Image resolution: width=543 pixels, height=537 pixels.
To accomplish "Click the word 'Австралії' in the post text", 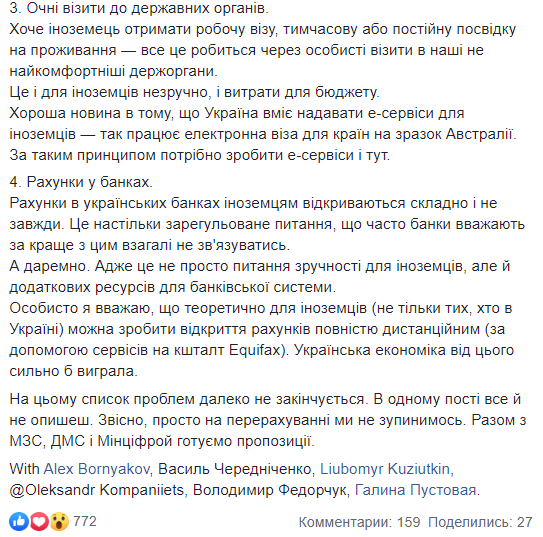I will 479,134.
